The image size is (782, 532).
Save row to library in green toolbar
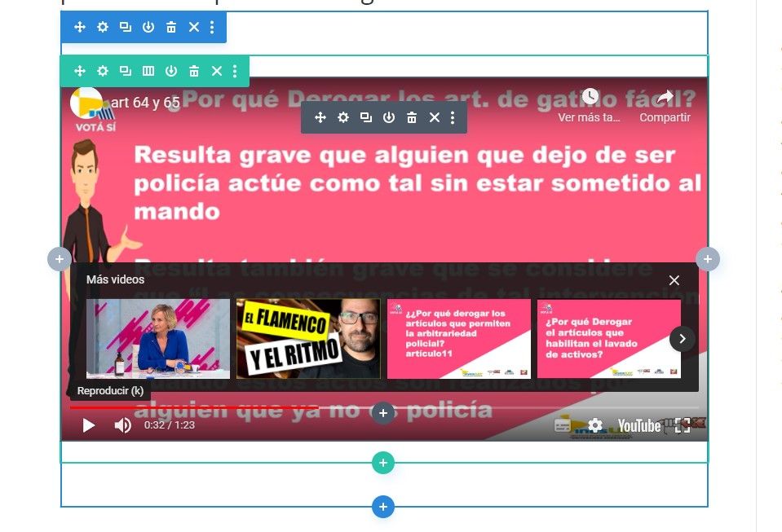[171, 71]
